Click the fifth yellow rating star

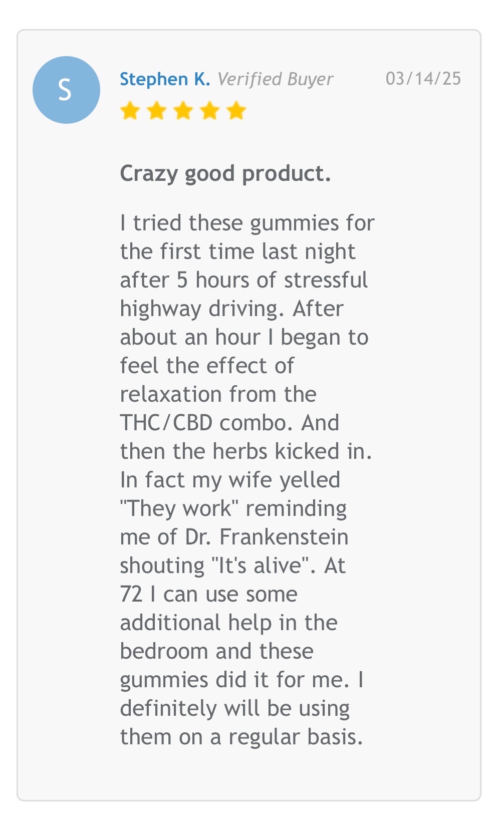(x=236, y=111)
